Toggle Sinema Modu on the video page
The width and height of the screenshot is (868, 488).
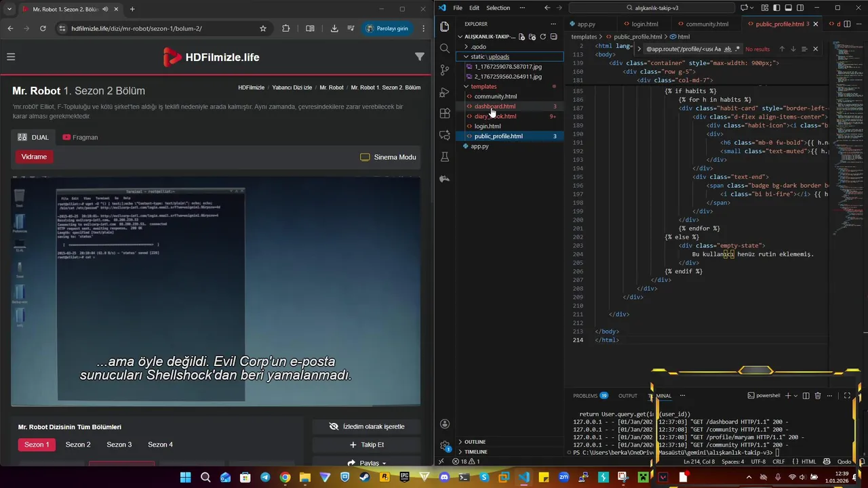click(x=388, y=157)
